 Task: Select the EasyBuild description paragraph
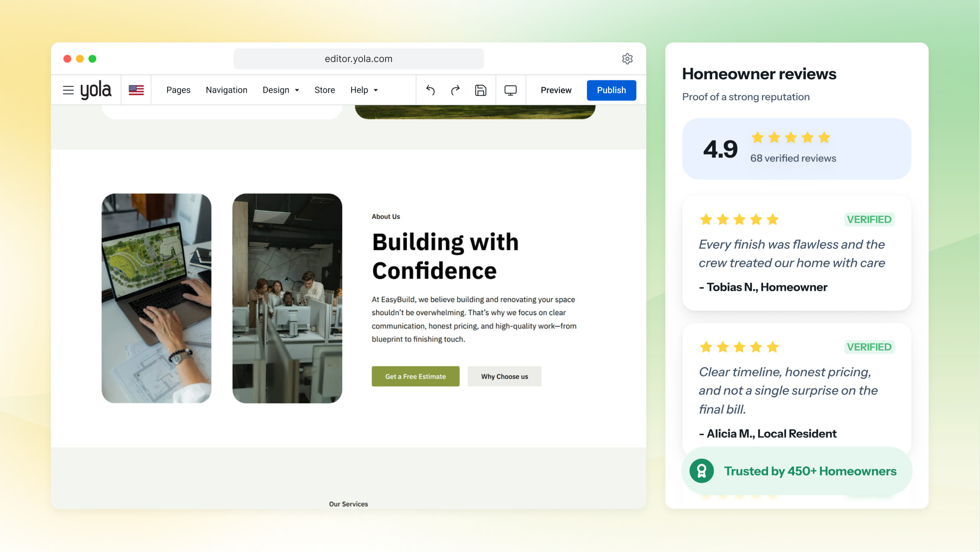(x=474, y=319)
